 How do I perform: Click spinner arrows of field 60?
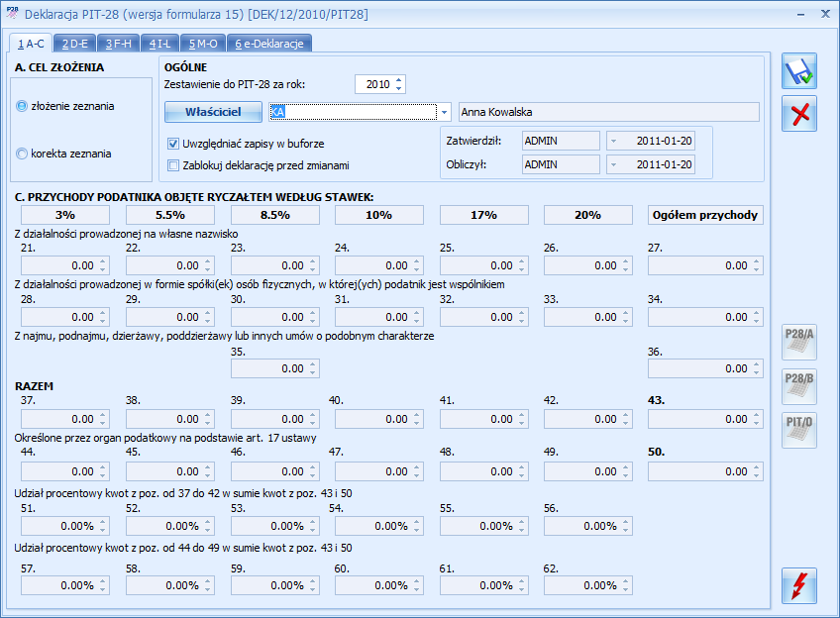(417, 585)
